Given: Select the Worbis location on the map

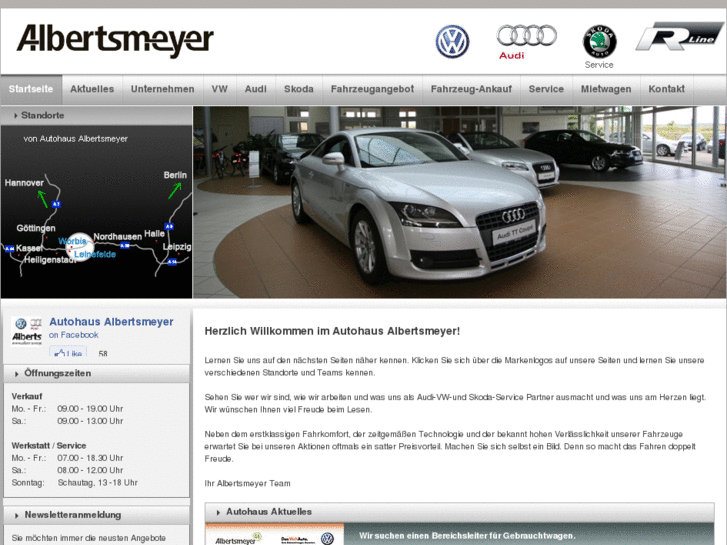Looking at the screenshot, I should pyautogui.click(x=72, y=241).
